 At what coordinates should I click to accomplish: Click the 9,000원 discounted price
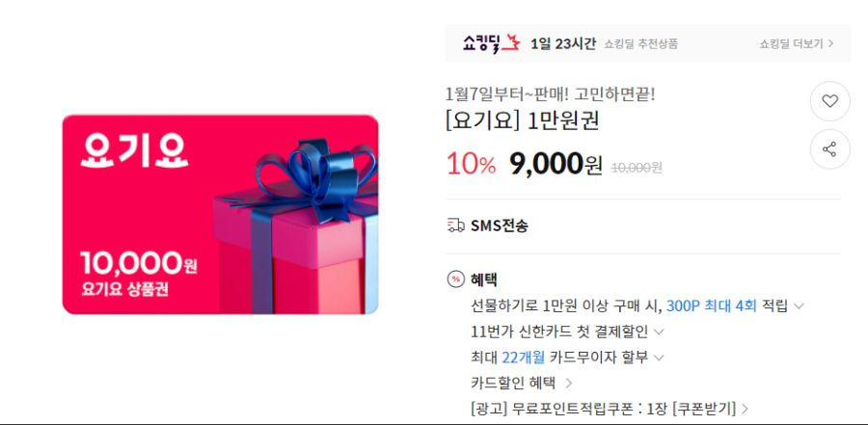tap(556, 165)
